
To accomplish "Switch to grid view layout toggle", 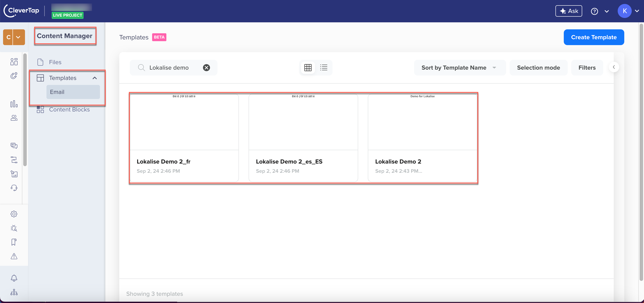I will pos(308,67).
